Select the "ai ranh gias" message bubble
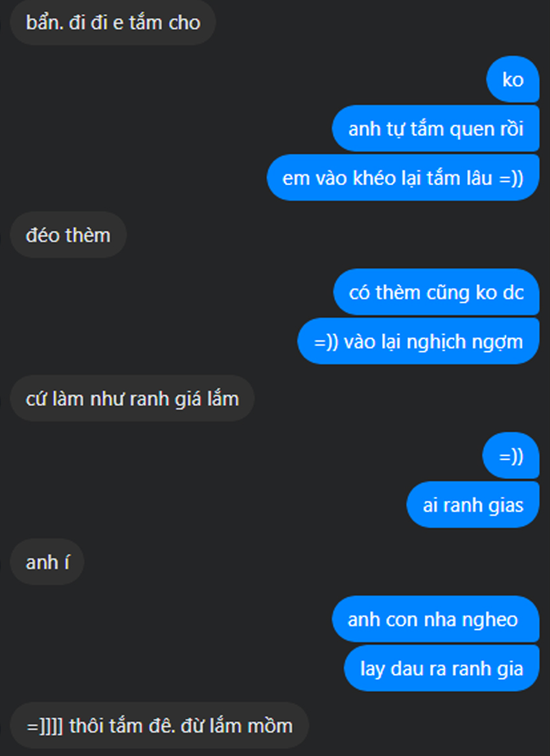This screenshot has height=756, width=550. [473, 505]
